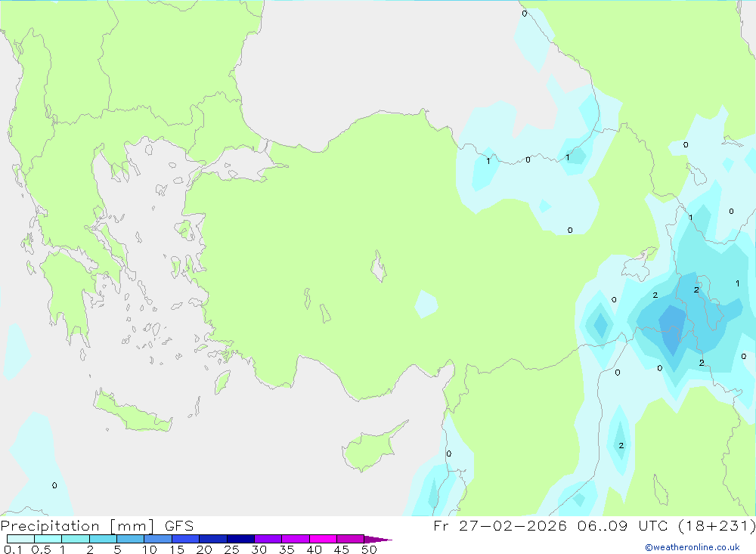Choose the 20–25 mm dark blue swatch
Screen dimensions: 756x554
(x=213, y=539)
